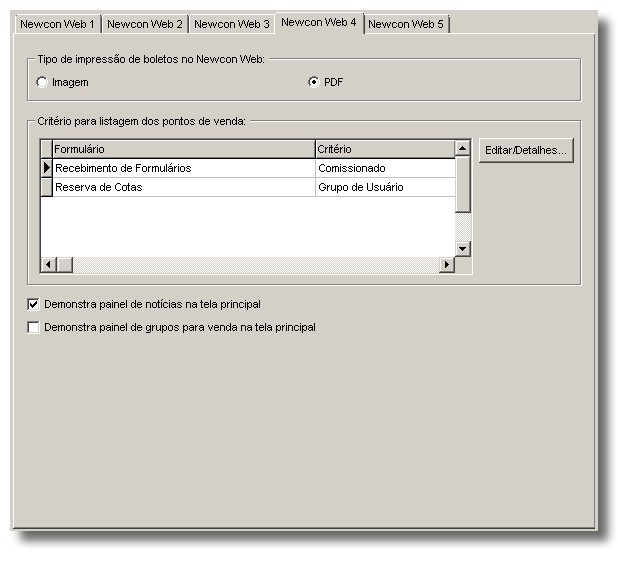Go to the Newcon Web 3 tab
Screen dimensions: 618x581
point(232,24)
